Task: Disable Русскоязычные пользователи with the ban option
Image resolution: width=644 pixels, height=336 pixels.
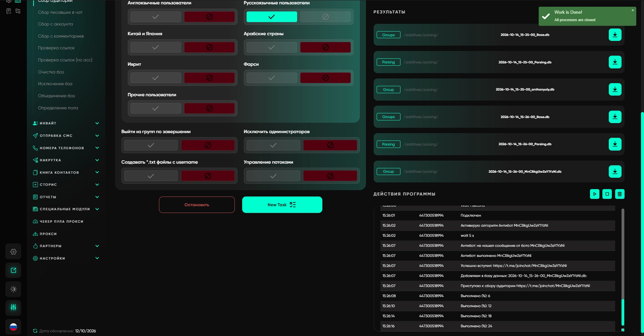Action: 325,17
